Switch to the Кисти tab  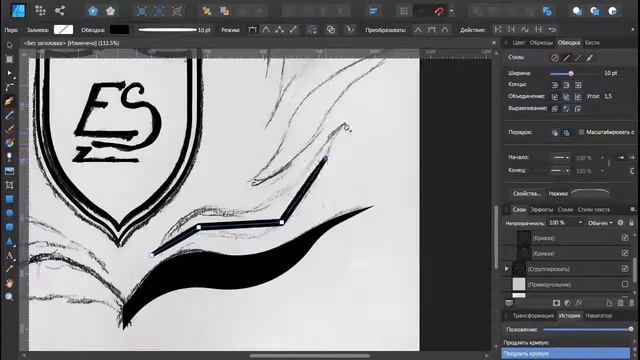coord(592,42)
